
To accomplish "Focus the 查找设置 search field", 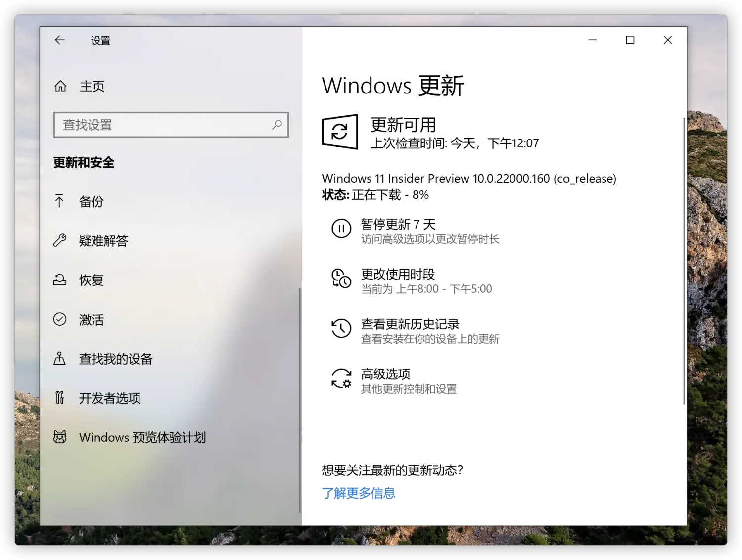I will [x=171, y=125].
